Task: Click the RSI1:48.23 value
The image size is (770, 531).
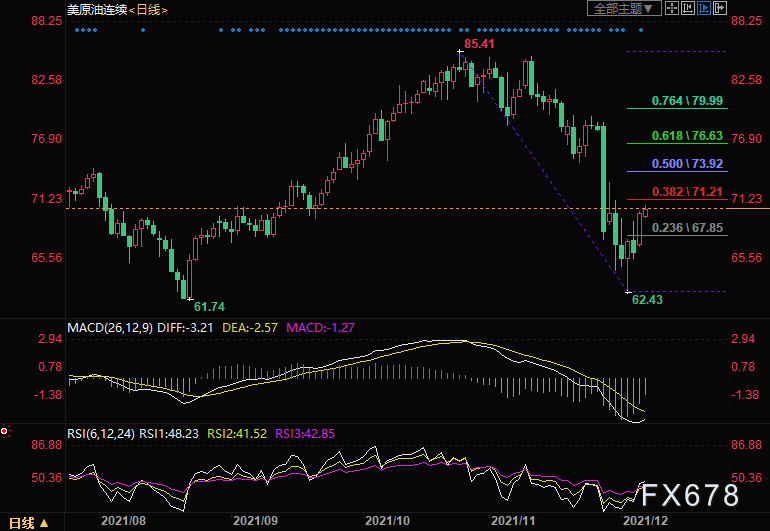Action: [169, 434]
